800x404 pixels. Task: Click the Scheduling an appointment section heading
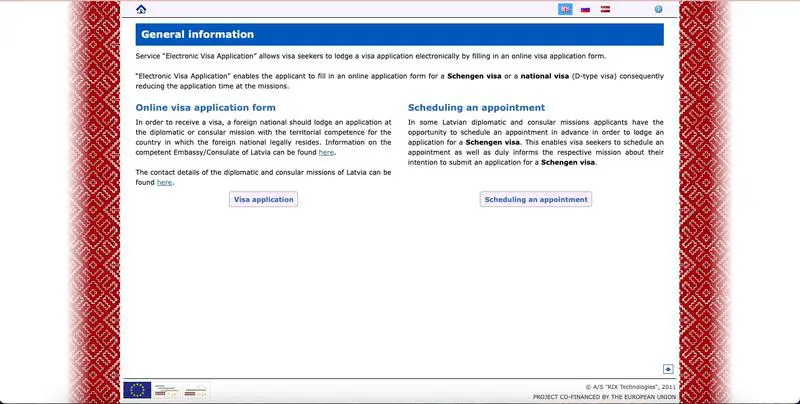[476, 107]
